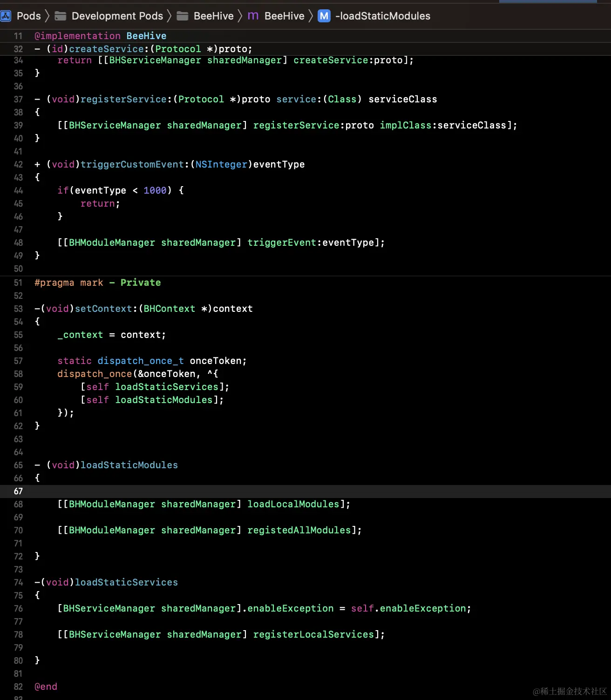Click the Pods project icon in breadcrumb
The image size is (611, 700).
6,16
